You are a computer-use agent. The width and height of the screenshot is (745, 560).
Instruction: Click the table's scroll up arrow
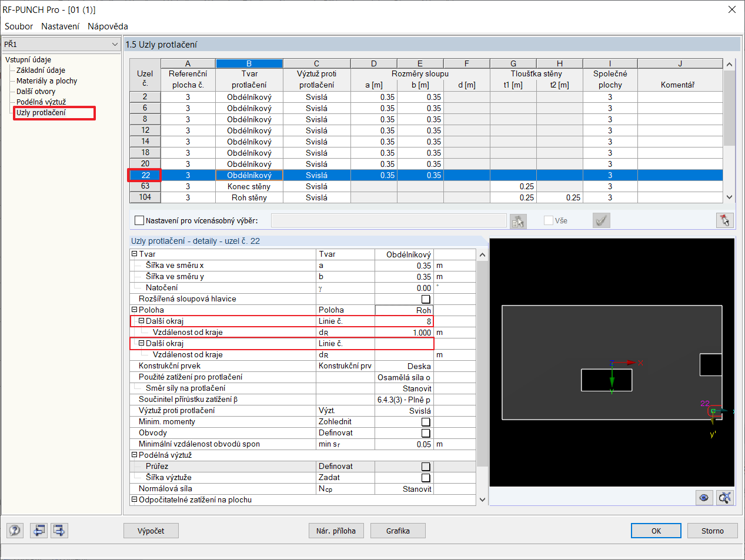(x=730, y=65)
